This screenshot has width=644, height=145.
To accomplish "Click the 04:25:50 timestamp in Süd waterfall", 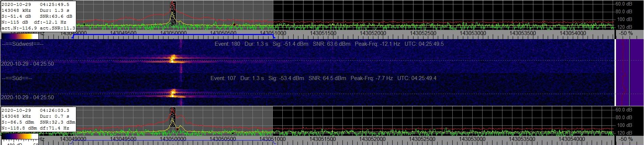I will pyautogui.click(x=28, y=97).
